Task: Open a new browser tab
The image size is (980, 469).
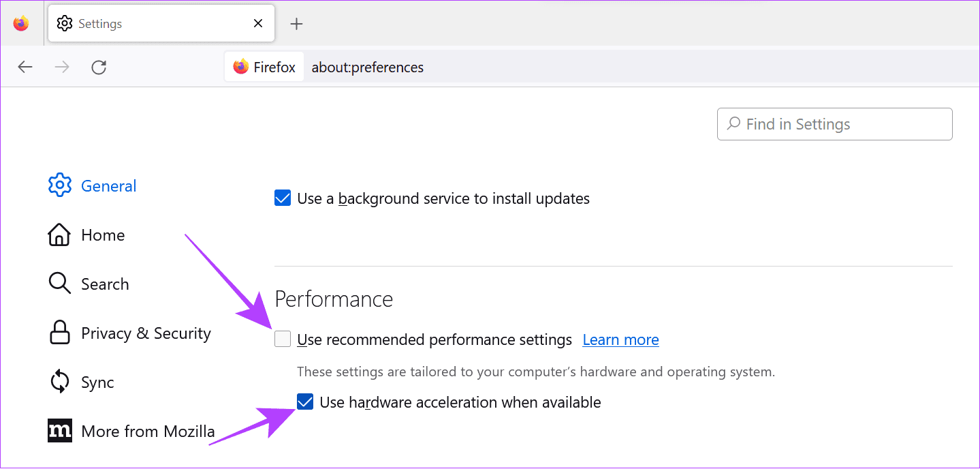Action: click(x=296, y=23)
